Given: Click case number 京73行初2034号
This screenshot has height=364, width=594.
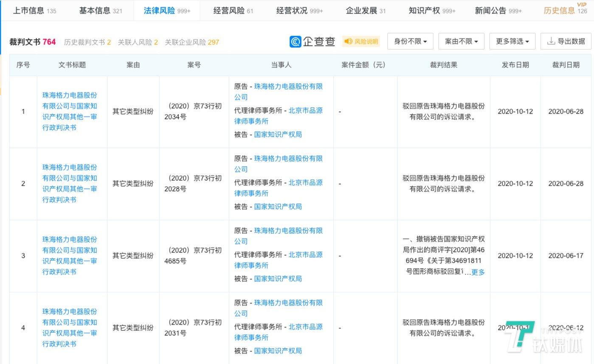Looking at the screenshot, I should point(193,112).
